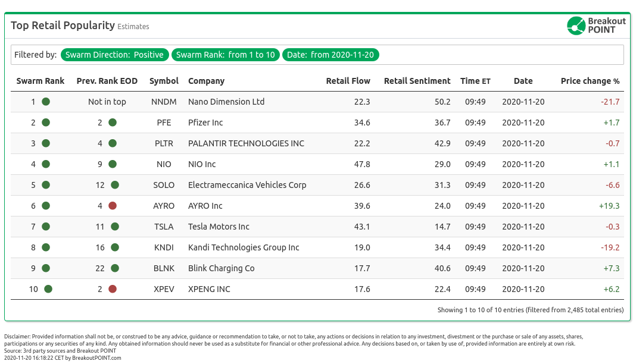This screenshot has width=633, height=364.
Task: Click the Blink Charging Co company name
Action: click(x=222, y=268)
